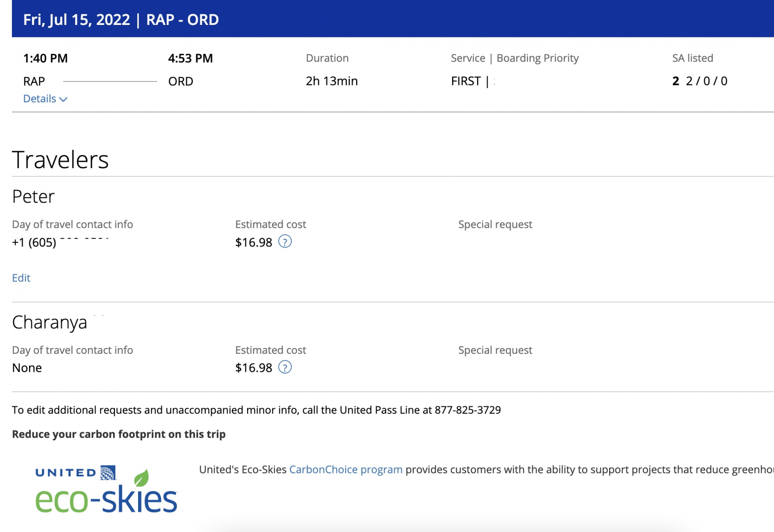Click the green leaf icon in eco-skies logo
Image resolution: width=774 pixels, height=532 pixels.
tap(141, 478)
